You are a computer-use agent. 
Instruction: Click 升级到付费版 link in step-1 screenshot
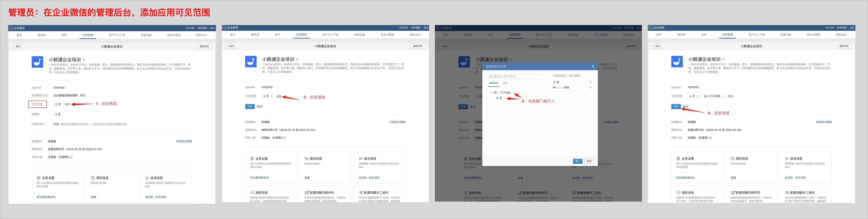[184, 141]
